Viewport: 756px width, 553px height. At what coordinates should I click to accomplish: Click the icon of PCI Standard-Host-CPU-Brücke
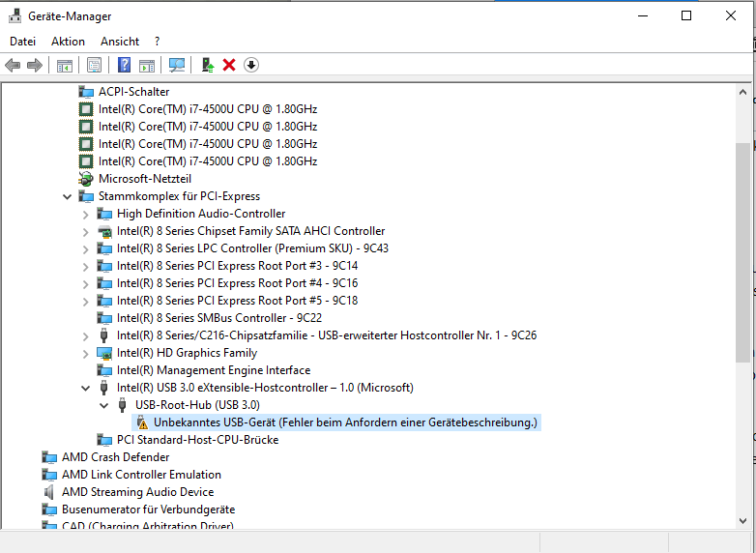click(104, 440)
